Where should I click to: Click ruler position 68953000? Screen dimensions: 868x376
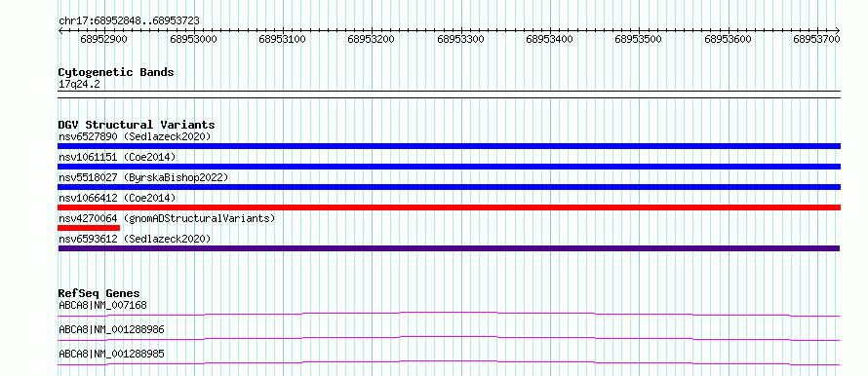[193, 39]
